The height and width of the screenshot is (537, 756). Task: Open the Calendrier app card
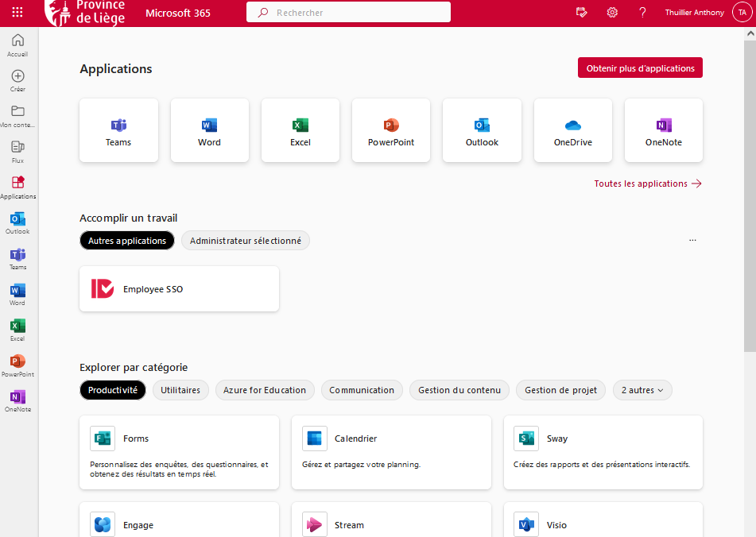coord(391,453)
